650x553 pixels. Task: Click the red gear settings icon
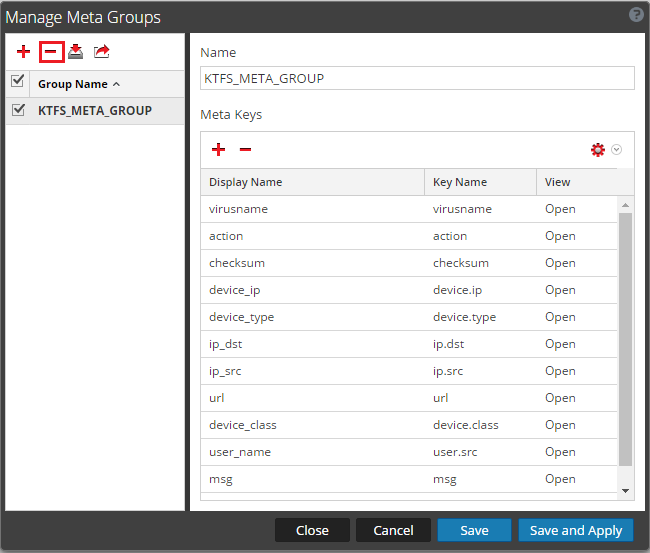click(x=598, y=150)
